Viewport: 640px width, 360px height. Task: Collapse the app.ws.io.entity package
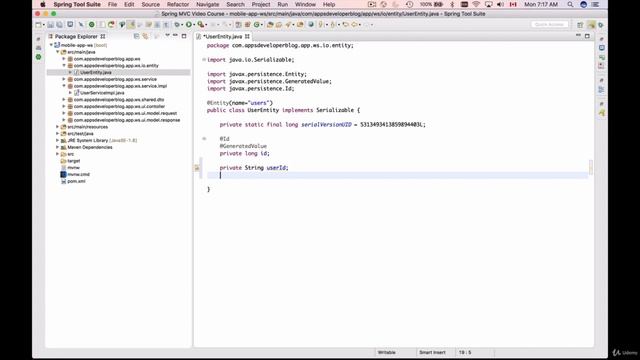64,65
